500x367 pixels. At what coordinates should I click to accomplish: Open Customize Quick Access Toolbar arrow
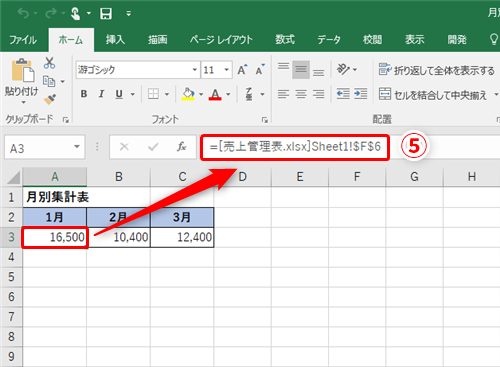point(128,14)
